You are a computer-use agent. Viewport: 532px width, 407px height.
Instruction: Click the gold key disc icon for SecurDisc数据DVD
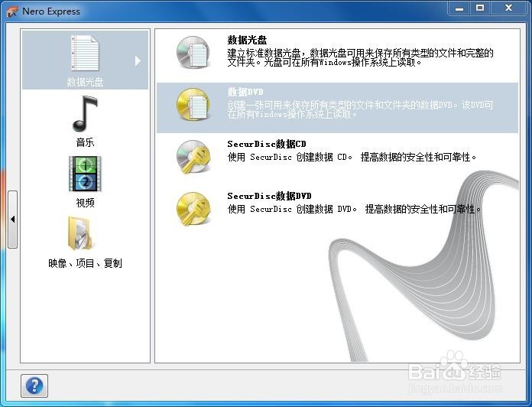[x=193, y=209]
